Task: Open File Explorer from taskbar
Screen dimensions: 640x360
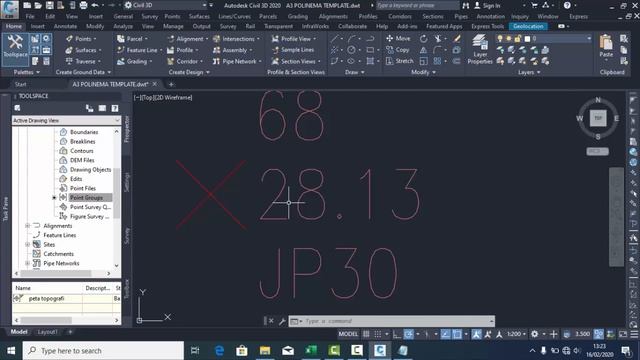Action: [265, 351]
